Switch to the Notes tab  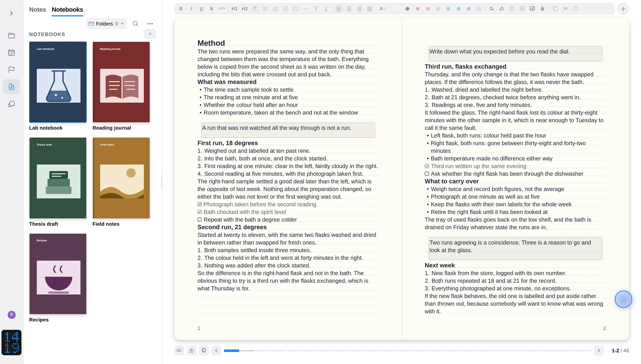[37, 10]
